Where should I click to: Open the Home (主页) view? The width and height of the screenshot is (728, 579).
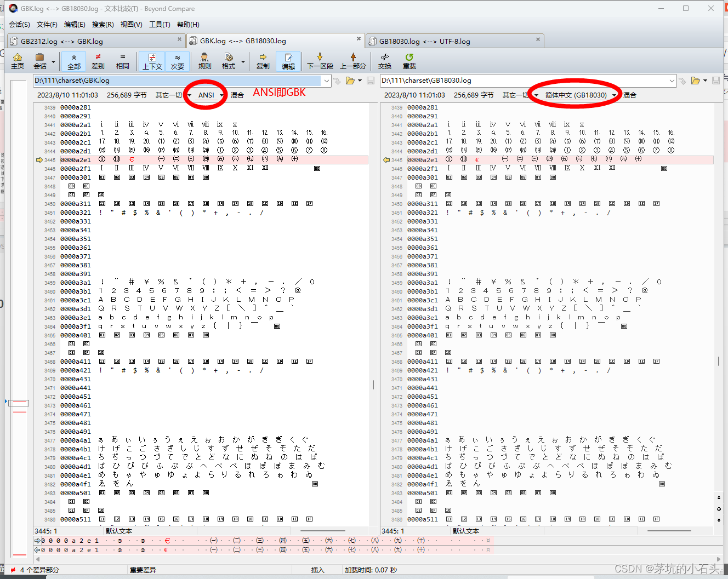[x=18, y=61]
